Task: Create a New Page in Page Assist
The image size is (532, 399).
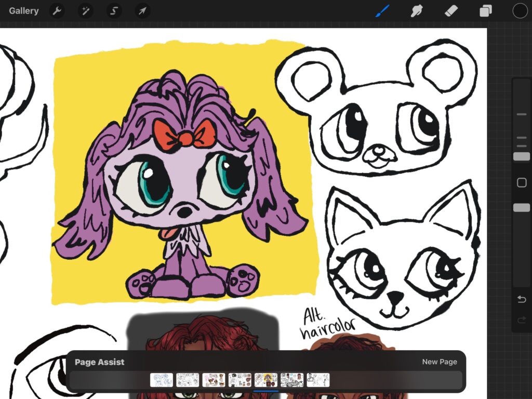Action: 440,362
